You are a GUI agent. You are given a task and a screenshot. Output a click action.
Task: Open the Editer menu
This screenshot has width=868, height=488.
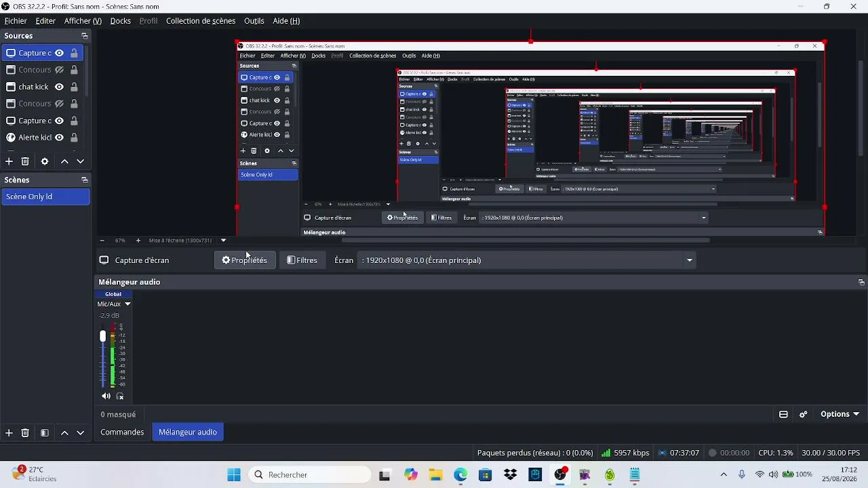[45, 21]
